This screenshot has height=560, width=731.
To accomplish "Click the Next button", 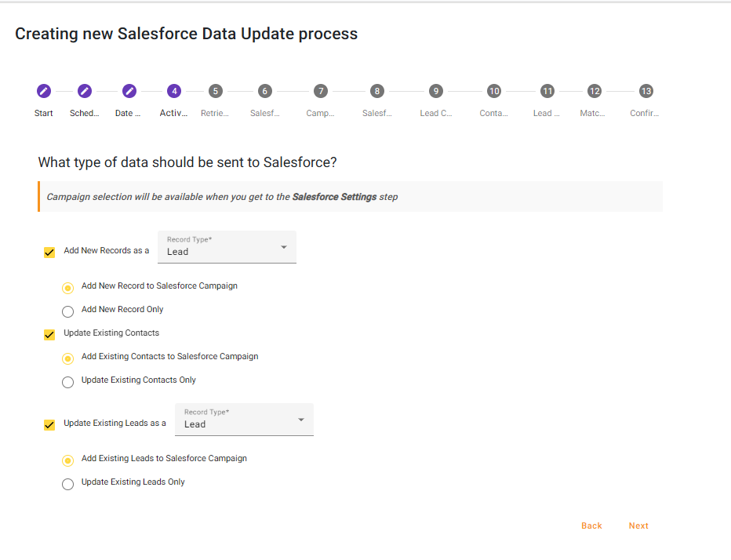I will coord(638,525).
